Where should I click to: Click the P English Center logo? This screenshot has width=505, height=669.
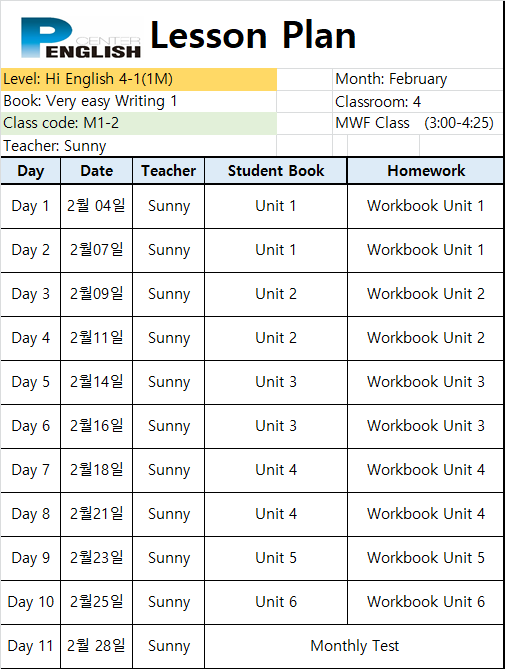(x=81, y=38)
